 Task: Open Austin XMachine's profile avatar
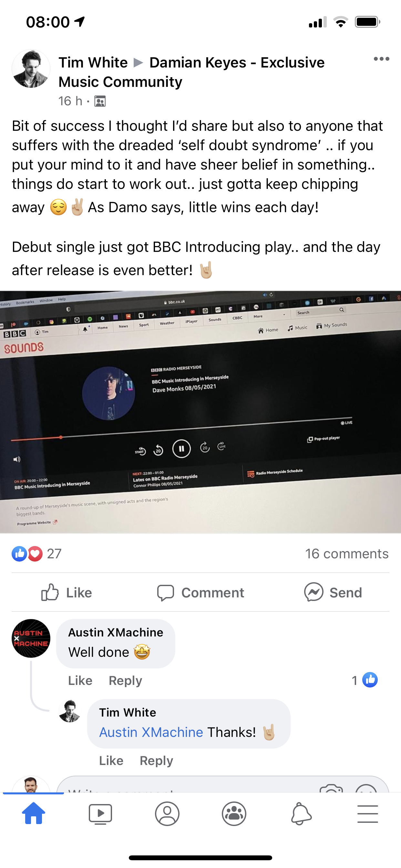pos(31,638)
